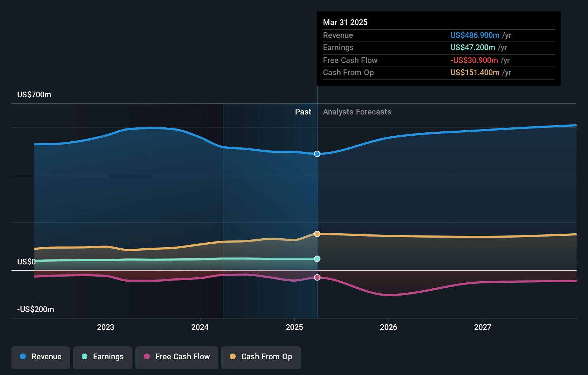Click the orange Cash From Op data point
This screenshot has height=375, width=588.
[317, 234]
